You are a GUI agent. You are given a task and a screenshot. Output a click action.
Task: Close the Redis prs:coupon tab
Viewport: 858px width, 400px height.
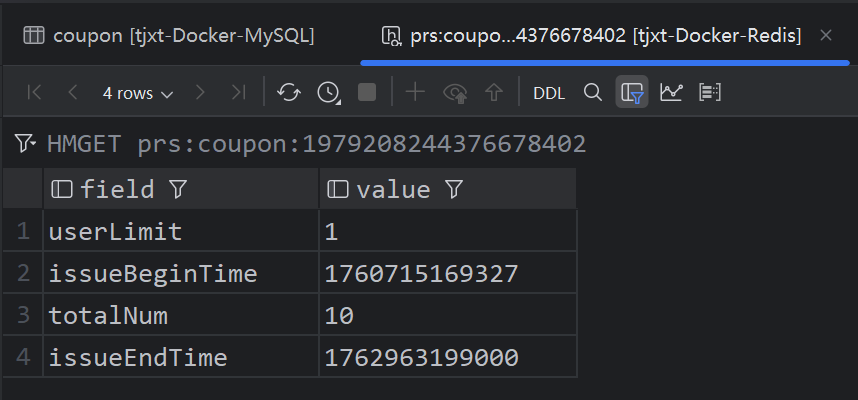tap(826, 36)
